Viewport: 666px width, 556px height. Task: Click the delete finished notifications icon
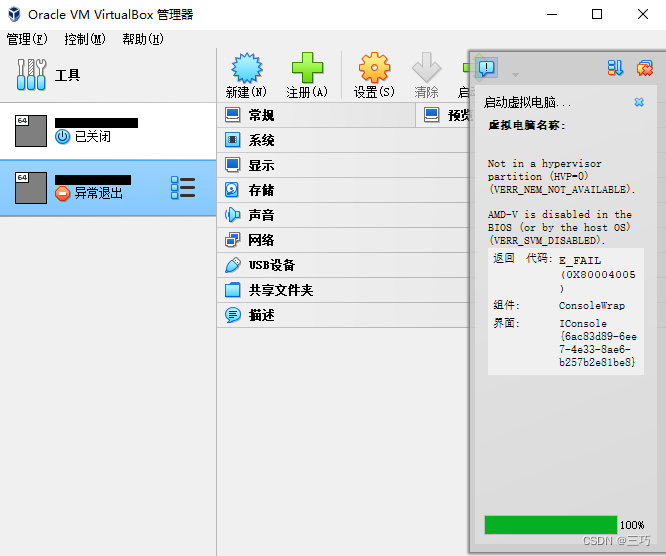[x=644, y=68]
